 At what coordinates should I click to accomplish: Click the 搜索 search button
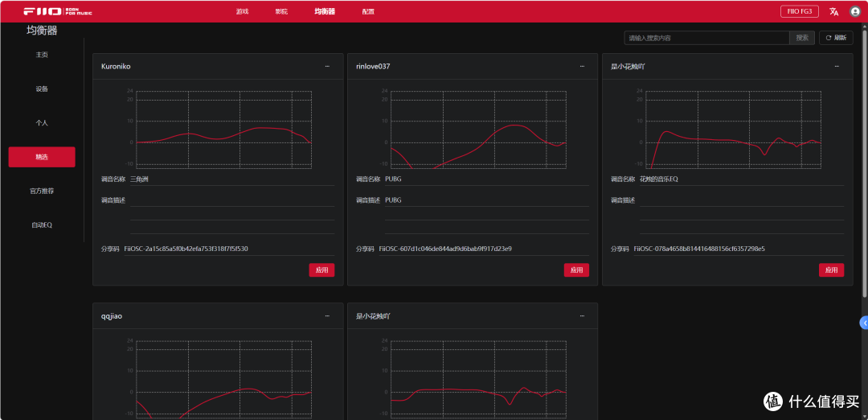tap(802, 38)
